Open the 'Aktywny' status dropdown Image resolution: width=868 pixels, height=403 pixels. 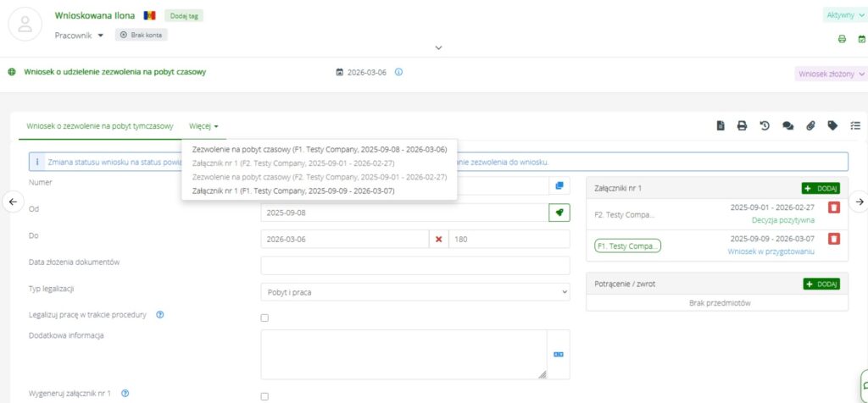[844, 15]
